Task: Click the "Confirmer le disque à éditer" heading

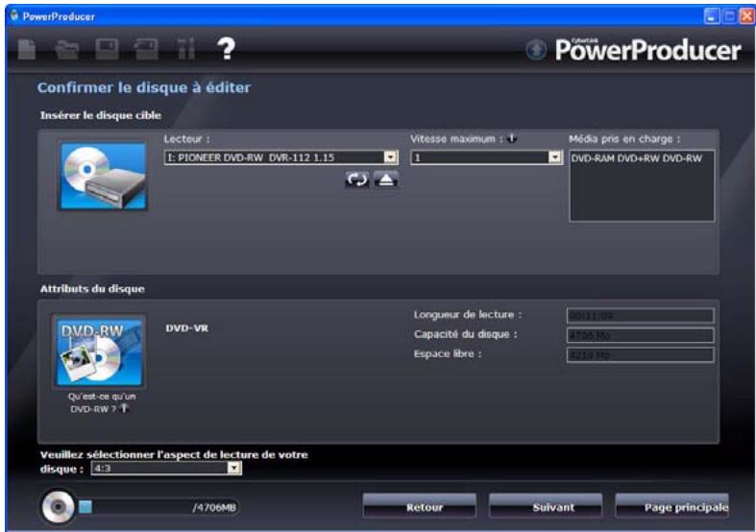Action: (x=144, y=87)
